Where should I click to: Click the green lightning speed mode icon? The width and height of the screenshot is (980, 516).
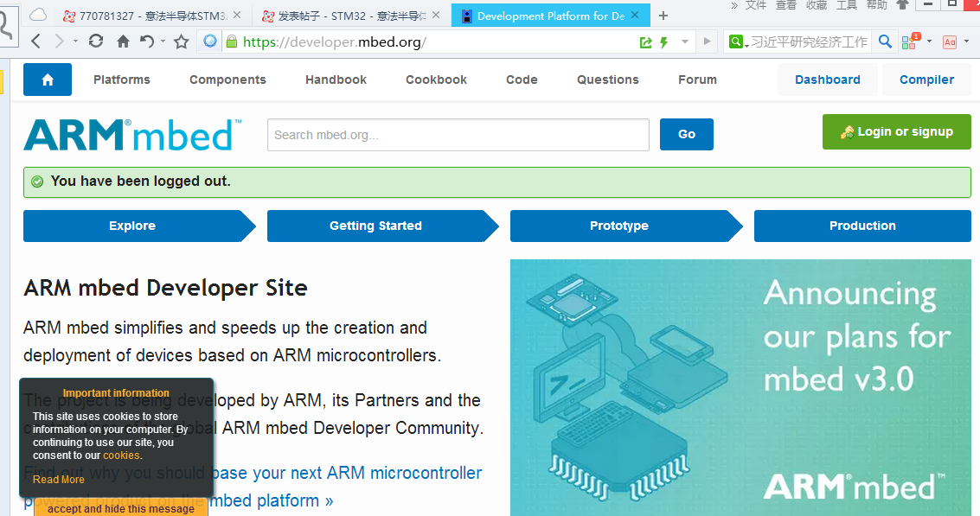point(663,42)
